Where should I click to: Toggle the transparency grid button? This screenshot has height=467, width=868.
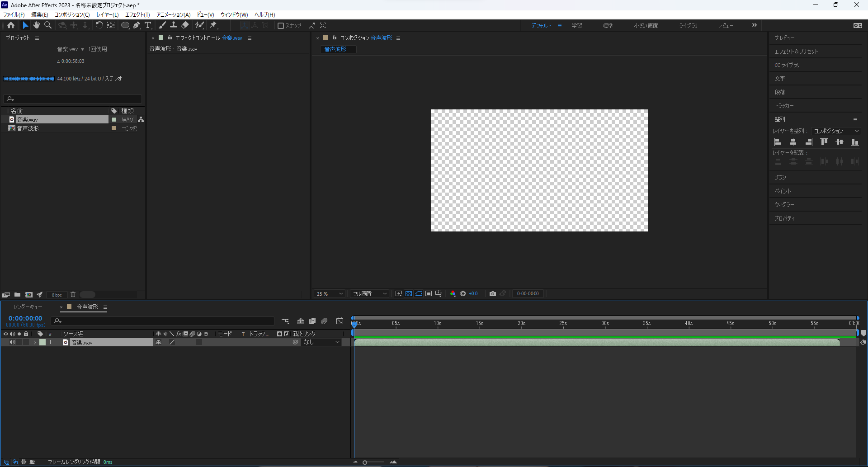pyautogui.click(x=409, y=294)
